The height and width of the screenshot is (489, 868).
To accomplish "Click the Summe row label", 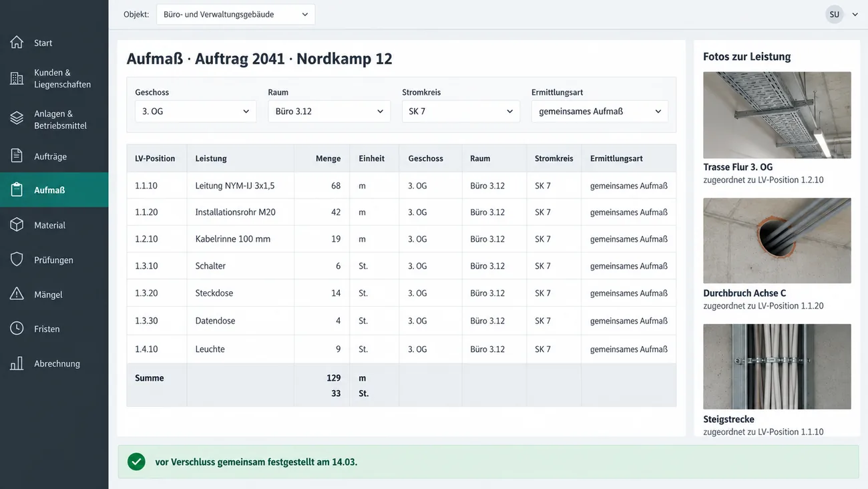I will (150, 378).
